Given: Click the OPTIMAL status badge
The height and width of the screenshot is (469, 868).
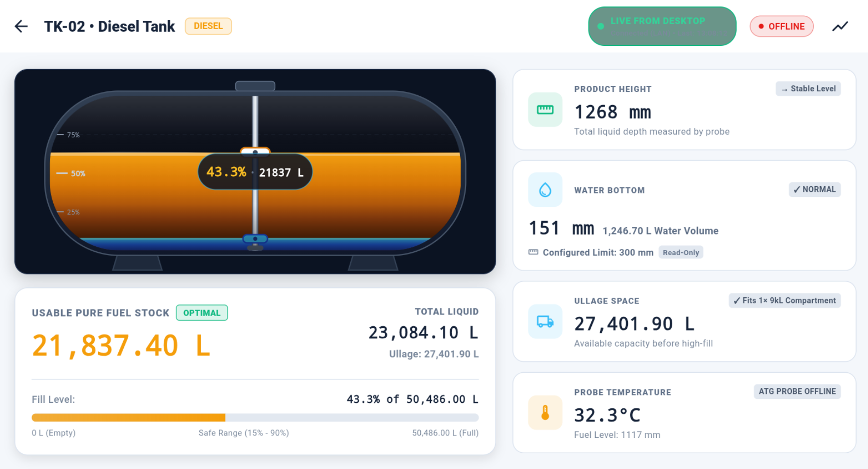Looking at the screenshot, I should pos(202,313).
